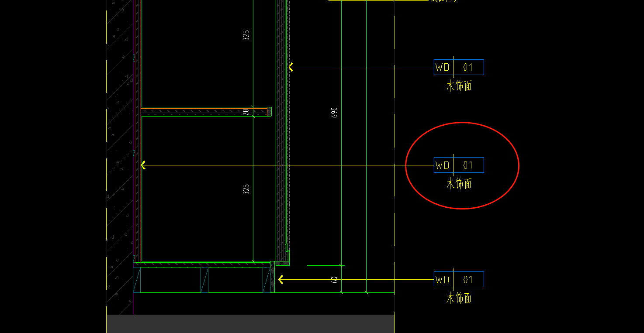The height and width of the screenshot is (333, 644).
Task: Click the bottommost WD 01 material tag
Action: (459, 279)
